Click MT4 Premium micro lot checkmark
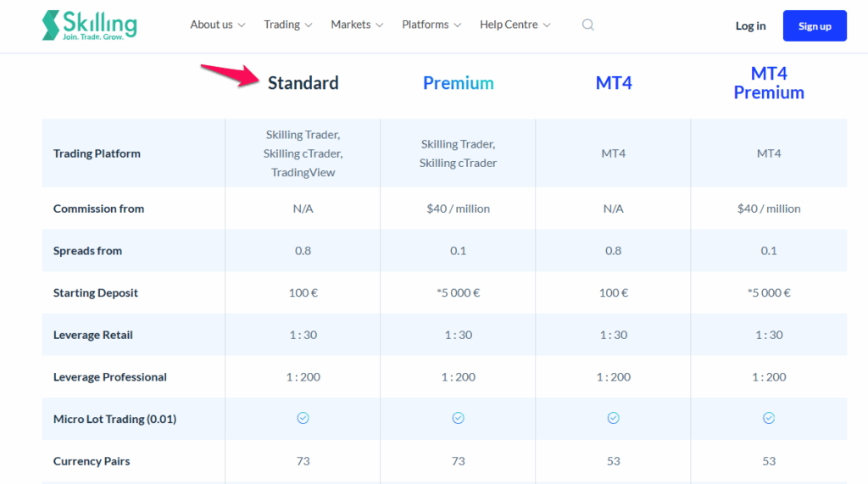The height and width of the screenshot is (484, 868). point(768,419)
